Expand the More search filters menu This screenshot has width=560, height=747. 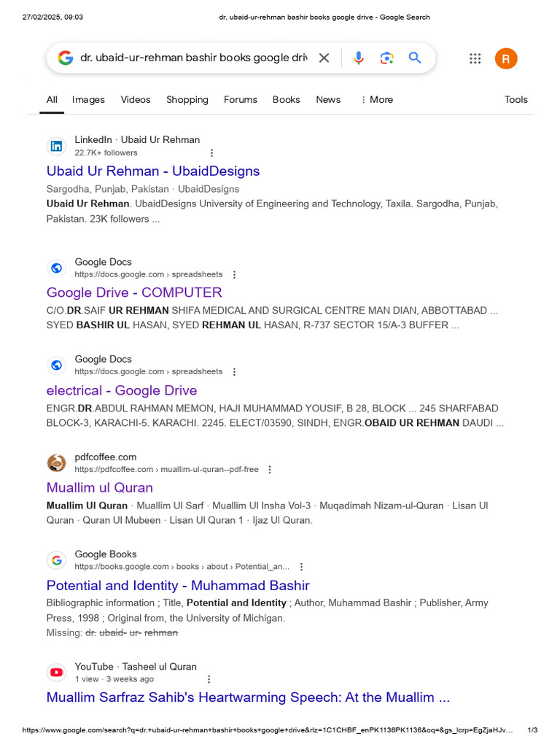coord(376,100)
